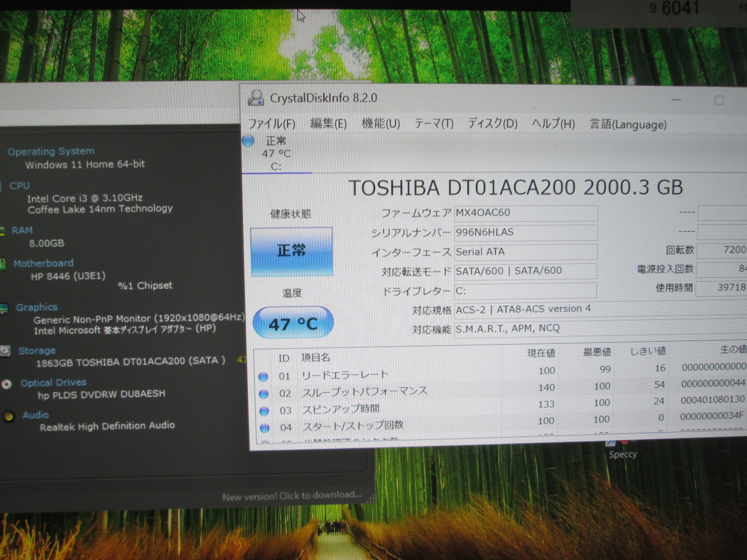Screen dimensions: 747x560
Task: Open the Motherboard section in Speccy
Action: [x=43, y=263]
